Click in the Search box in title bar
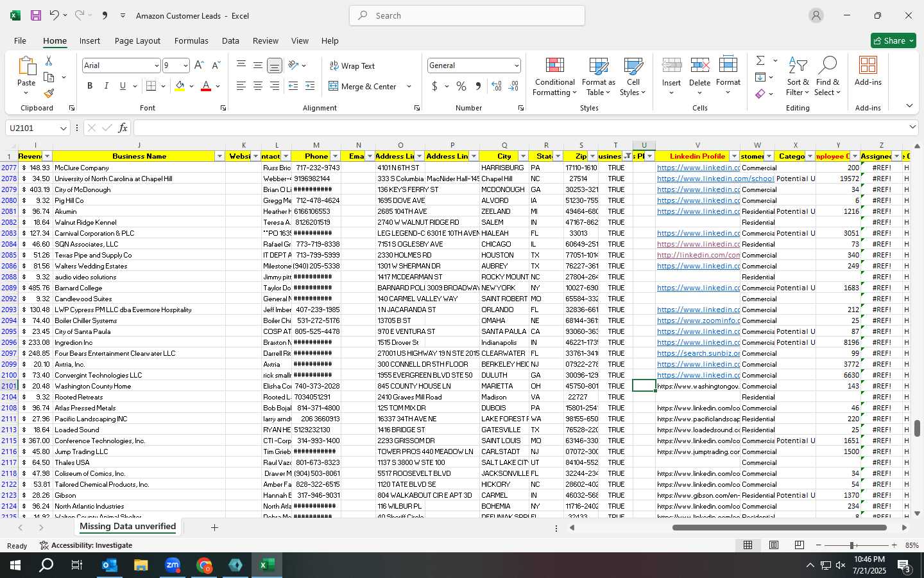 (467, 15)
